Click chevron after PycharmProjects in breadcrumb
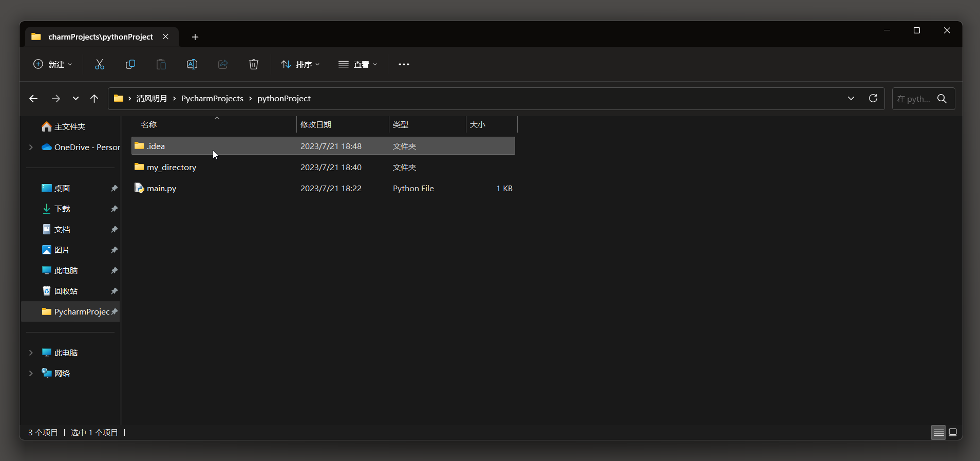The height and width of the screenshot is (461, 980). [x=251, y=99]
